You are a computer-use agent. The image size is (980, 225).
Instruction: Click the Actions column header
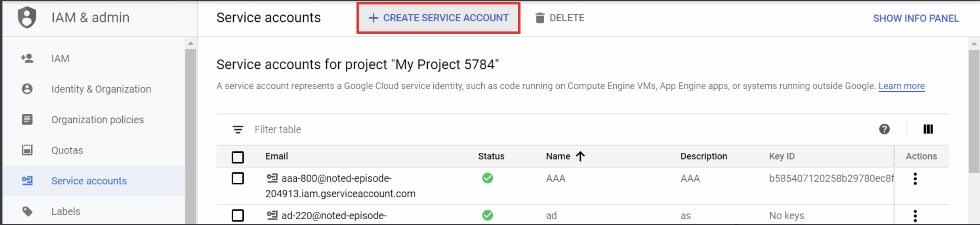click(921, 156)
